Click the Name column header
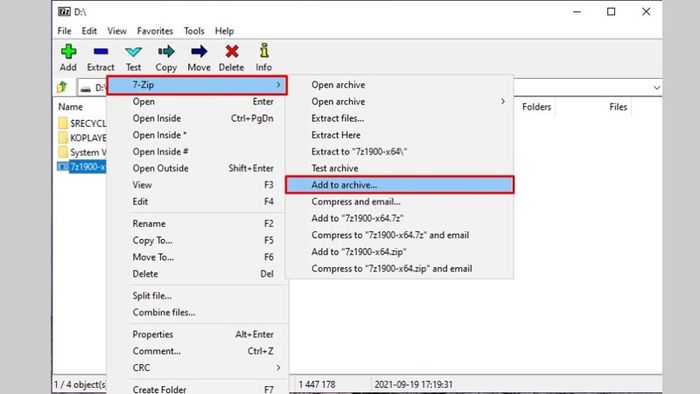Viewport: 700px width, 394px height. pyautogui.click(x=71, y=107)
